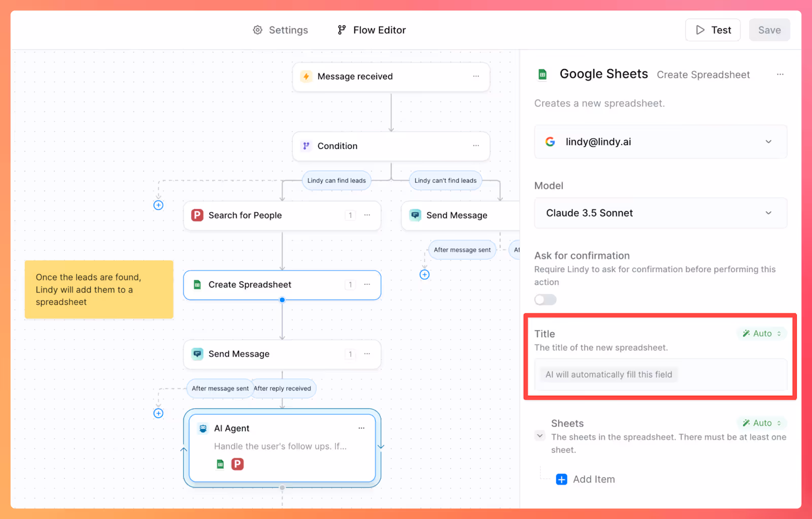
Task: Click the chat icon on right branch Send Message
Action: [x=415, y=215]
